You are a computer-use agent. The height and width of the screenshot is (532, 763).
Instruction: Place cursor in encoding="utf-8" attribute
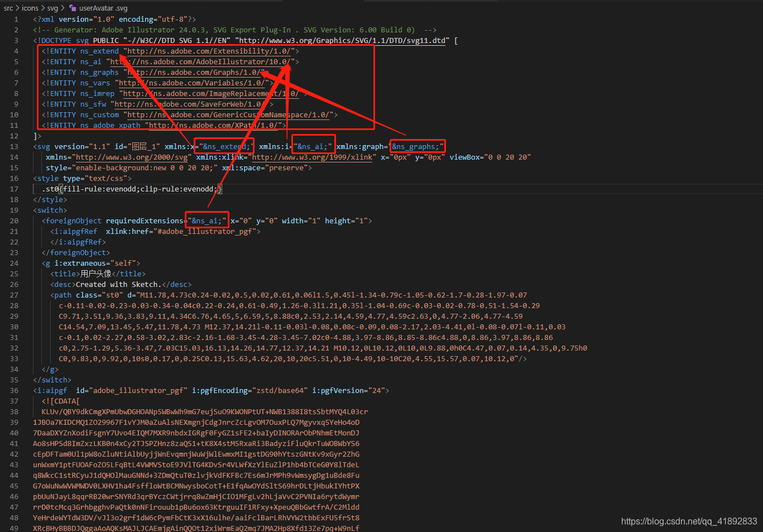point(153,20)
